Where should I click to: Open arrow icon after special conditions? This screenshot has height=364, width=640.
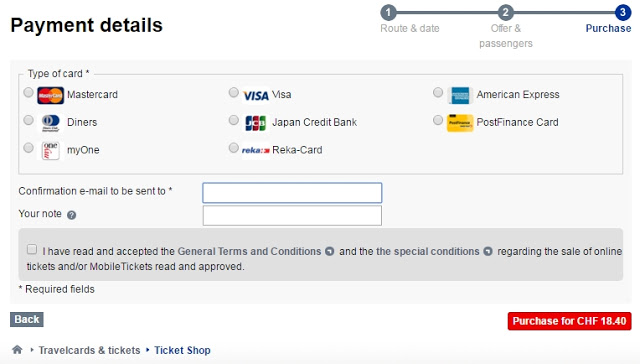(488, 252)
